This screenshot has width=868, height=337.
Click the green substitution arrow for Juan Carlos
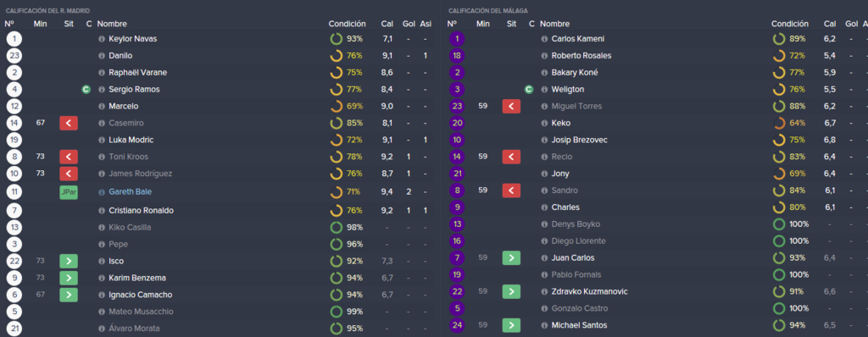click(x=511, y=258)
